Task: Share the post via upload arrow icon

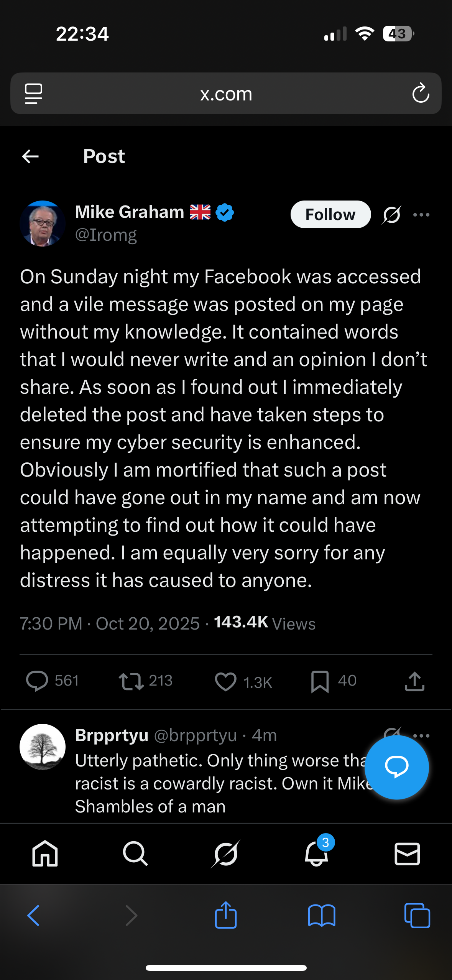Action: click(x=414, y=682)
